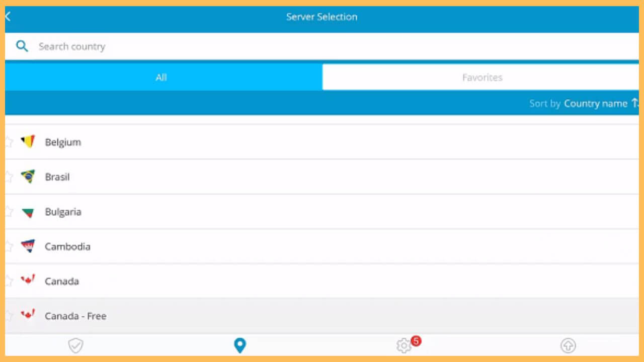This screenshot has width=644, height=362.
Task: Click the upgrade arrow icon
Action: coord(568,345)
